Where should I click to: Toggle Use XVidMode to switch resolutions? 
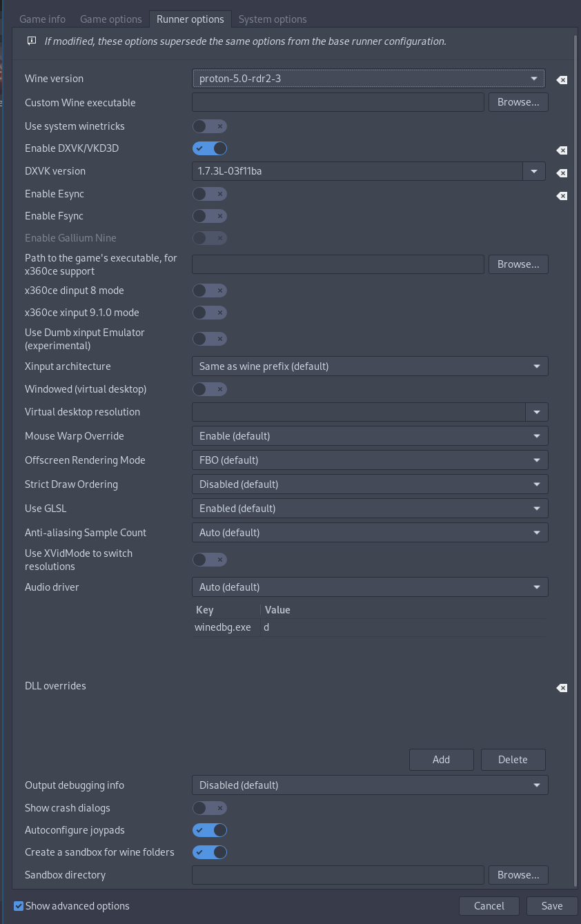click(210, 560)
